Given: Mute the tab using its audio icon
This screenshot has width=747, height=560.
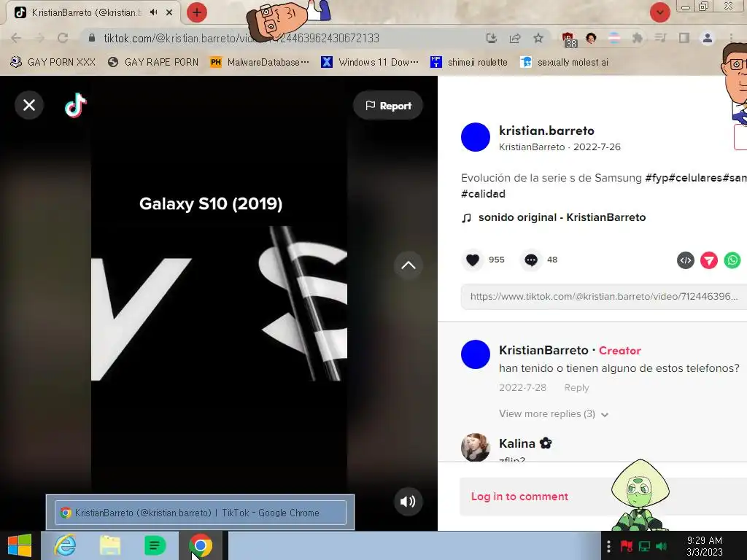Looking at the screenshot, I should pyautogui.click(x=153, y=12).
